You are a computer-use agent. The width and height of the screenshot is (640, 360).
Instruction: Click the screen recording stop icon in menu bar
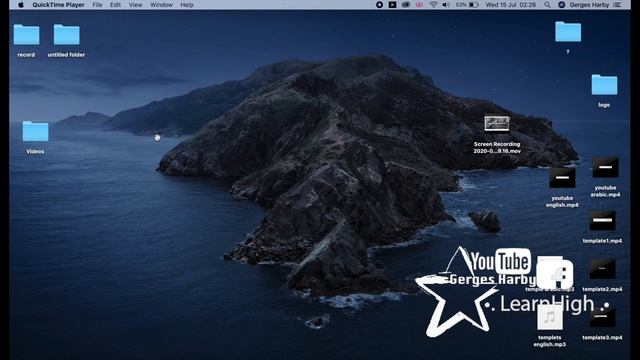379,5
